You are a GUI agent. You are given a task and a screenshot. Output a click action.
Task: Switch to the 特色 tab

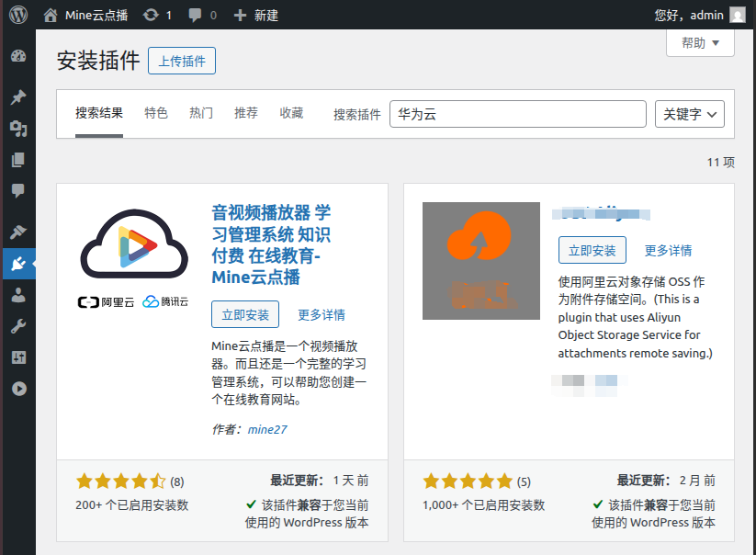click(x=156, y=113)
